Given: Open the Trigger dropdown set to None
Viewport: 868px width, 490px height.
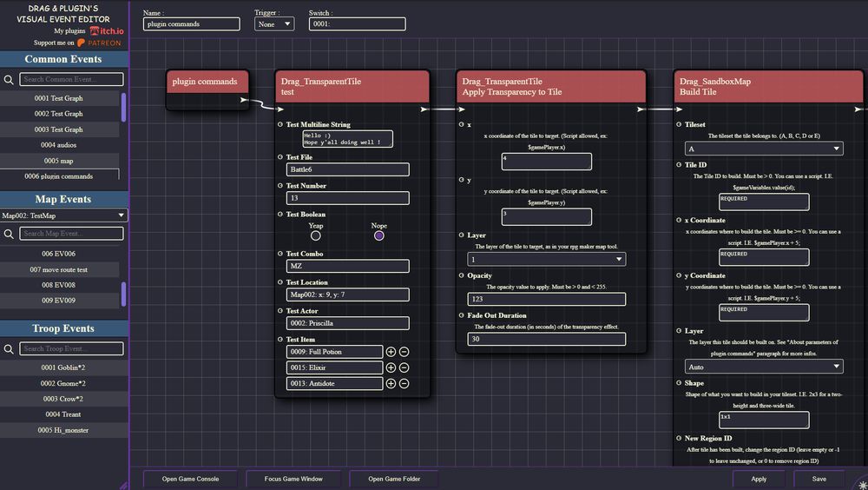Looking at the screenshot, I should 274,23.
